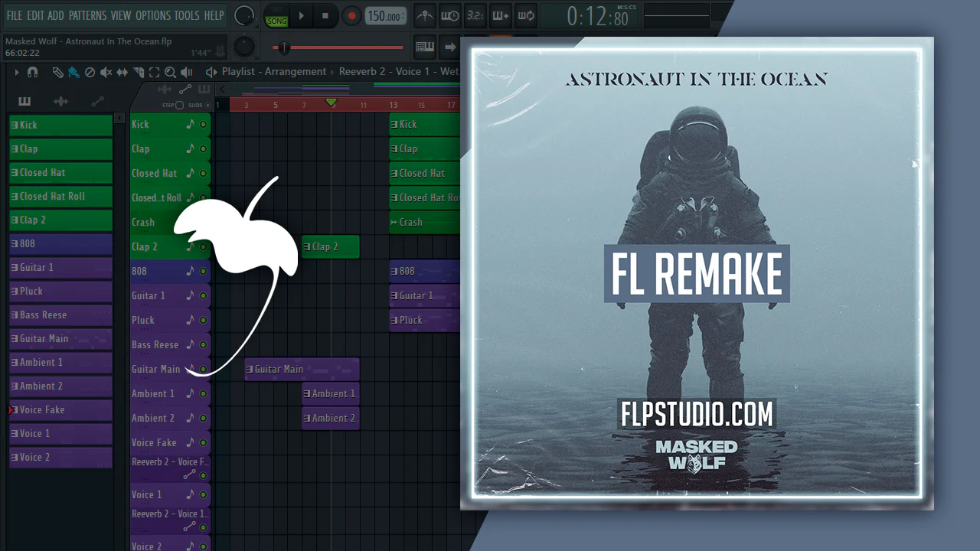
Task: Enable the STEP toggle
Action: tap(179, 105)
